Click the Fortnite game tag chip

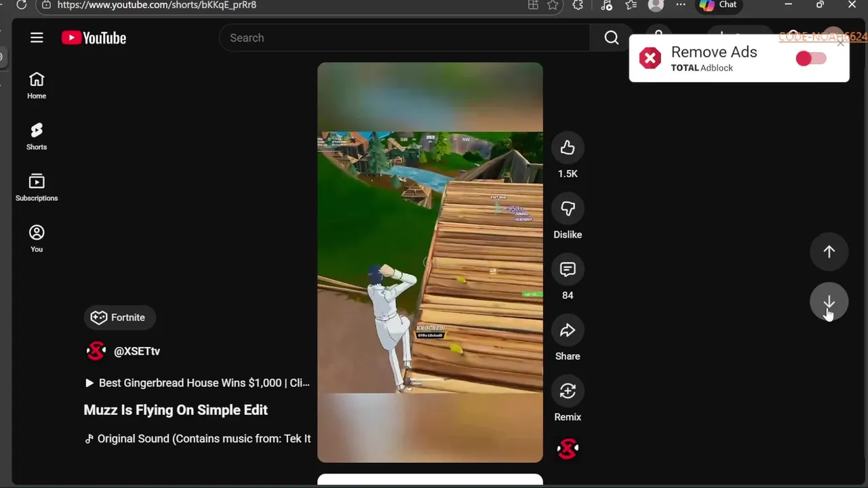tap(119, 317)
